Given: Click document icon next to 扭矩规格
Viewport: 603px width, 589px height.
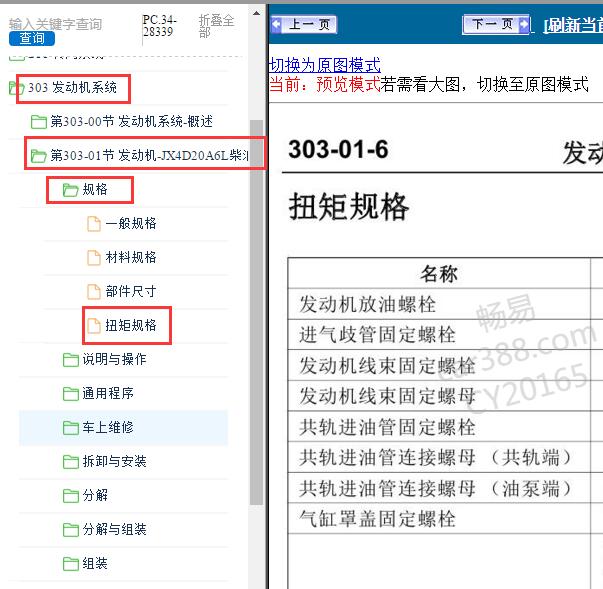Looking at the screenshot, I should [x=94, y=326].
